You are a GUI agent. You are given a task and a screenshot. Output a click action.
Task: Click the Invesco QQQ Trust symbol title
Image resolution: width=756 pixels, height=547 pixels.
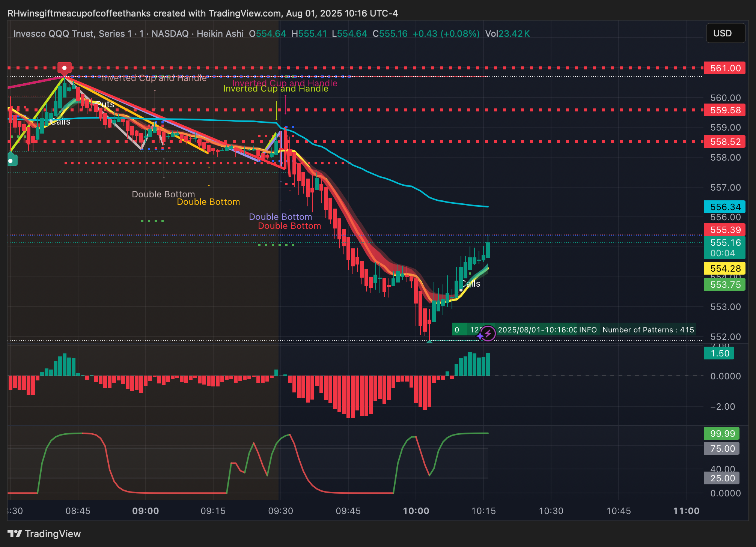click(x=73, y=34)
